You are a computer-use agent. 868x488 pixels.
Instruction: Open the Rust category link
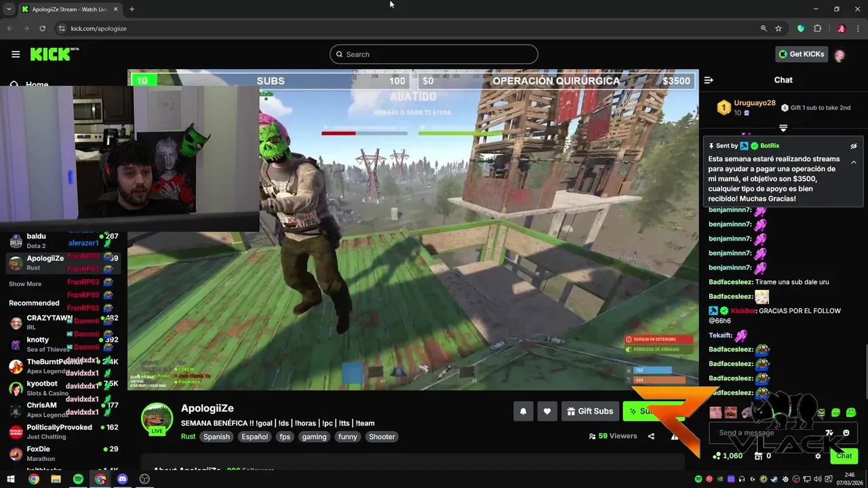(188, 436)
